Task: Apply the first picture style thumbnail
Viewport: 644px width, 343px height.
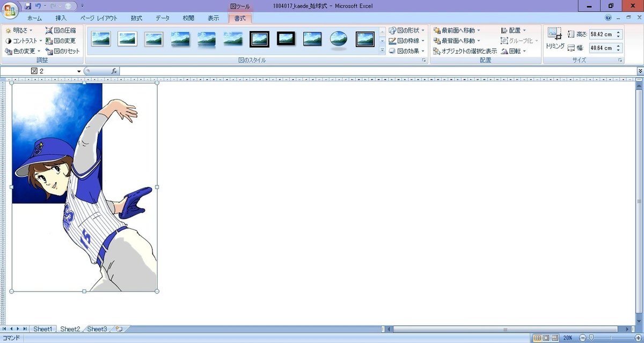Action: coord(101,39)
